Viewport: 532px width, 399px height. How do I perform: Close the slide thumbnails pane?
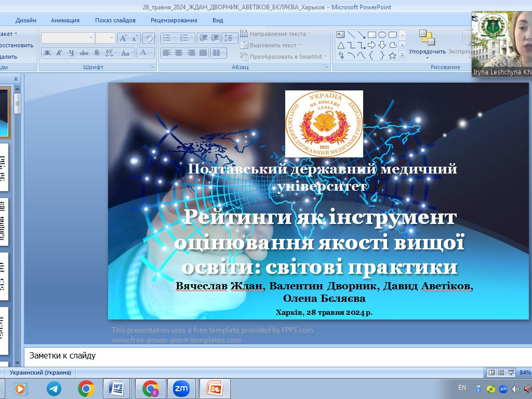[16, 79]
